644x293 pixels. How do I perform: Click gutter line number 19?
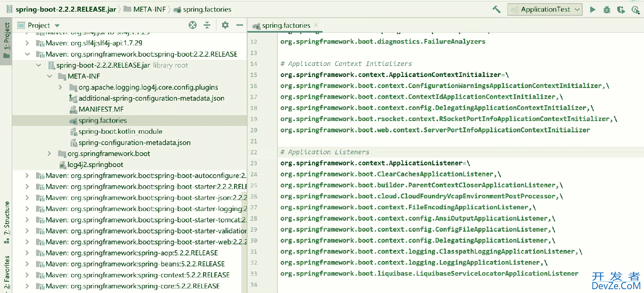point(254,119)
